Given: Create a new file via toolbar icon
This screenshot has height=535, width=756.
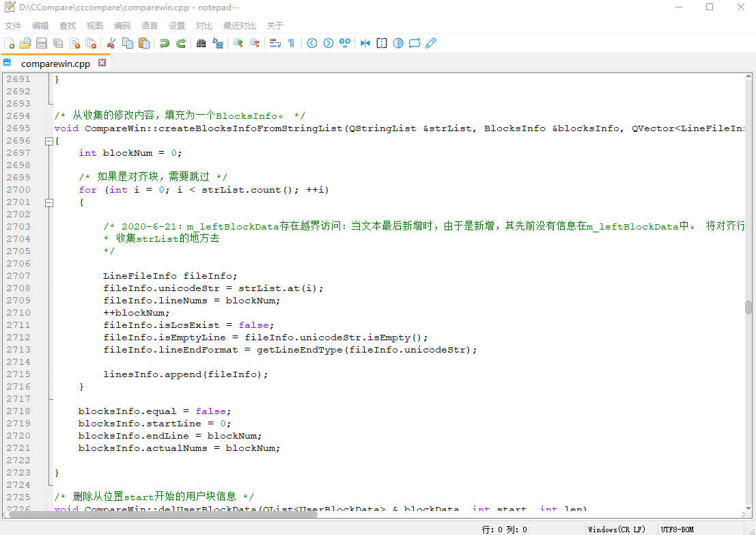Looking at the screenshot, I should tap(9, 44).
